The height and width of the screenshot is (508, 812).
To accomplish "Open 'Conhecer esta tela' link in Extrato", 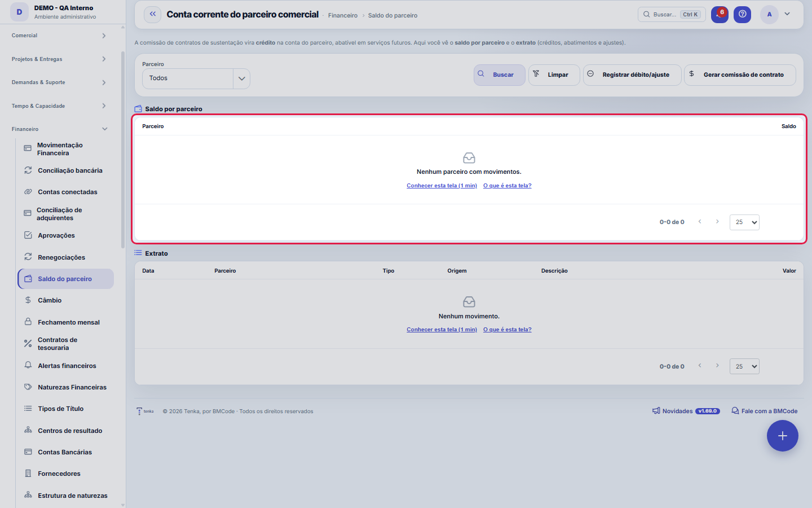I will point(442,330).
